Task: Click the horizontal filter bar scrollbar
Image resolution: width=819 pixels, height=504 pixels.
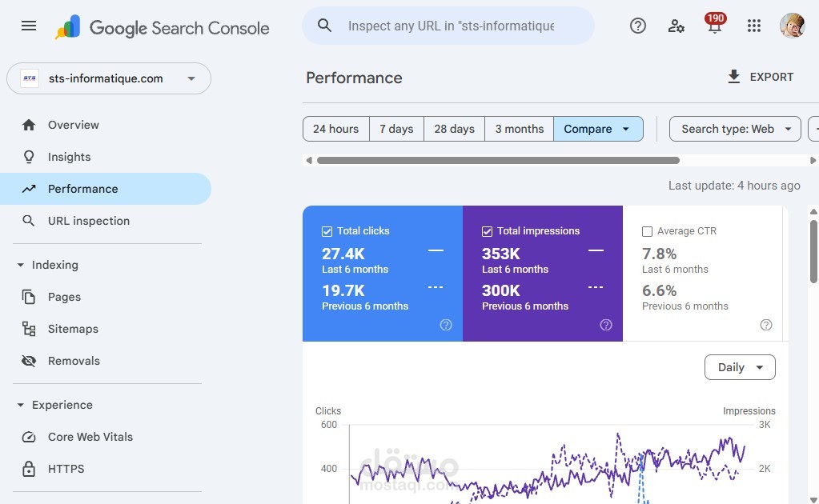Action: (498, 160)
